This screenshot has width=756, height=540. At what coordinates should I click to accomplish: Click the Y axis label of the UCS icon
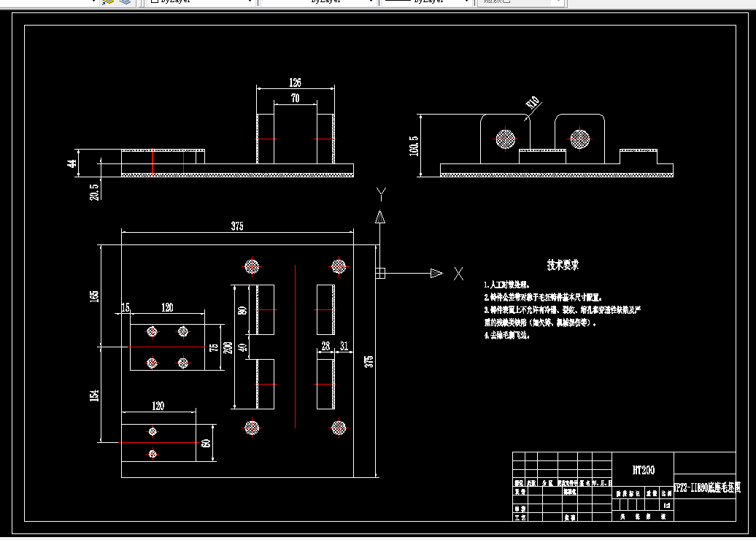pos(381,194)
